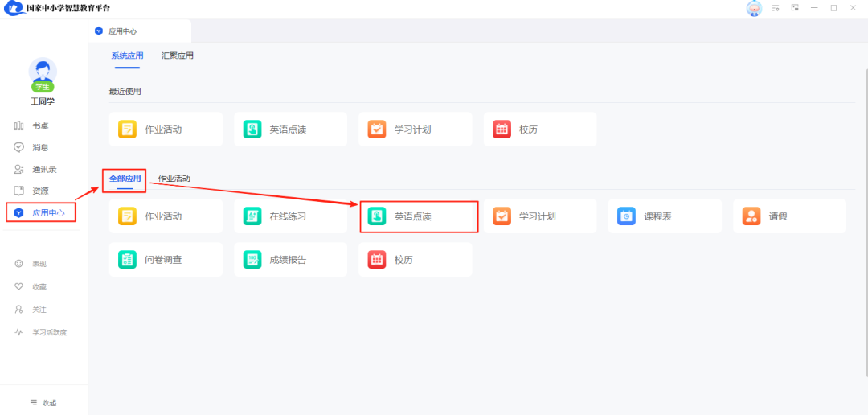Open 校历 under recently used
Viewport: 868px width, 415px height.
(540, 129)
